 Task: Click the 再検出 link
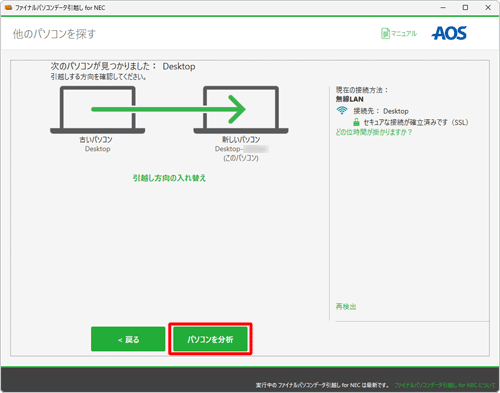(x=346, y=307)
